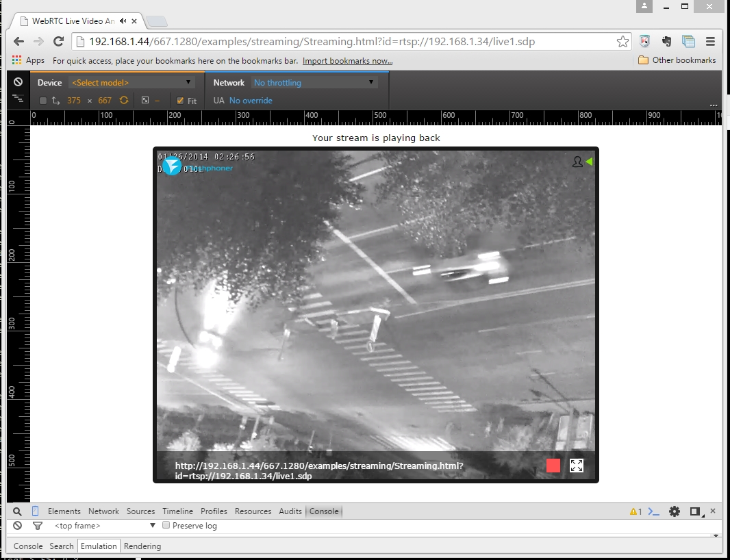
Task: Switch to the Audits panel
Action: point(290,511)
